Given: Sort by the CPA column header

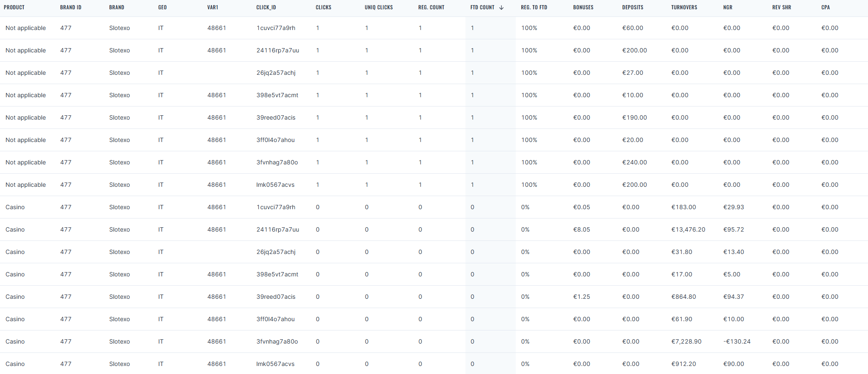Looking at the screenshot, I should [x=825, y=8].
